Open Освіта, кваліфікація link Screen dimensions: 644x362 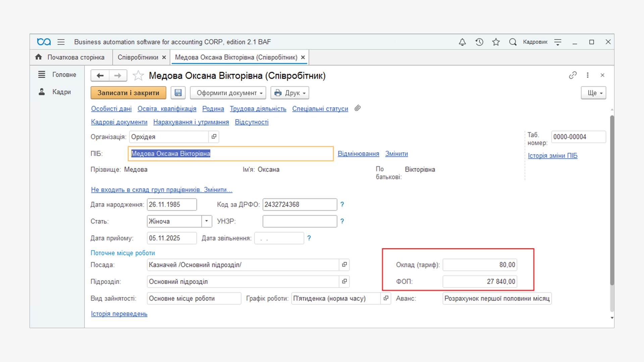(167, 109)
